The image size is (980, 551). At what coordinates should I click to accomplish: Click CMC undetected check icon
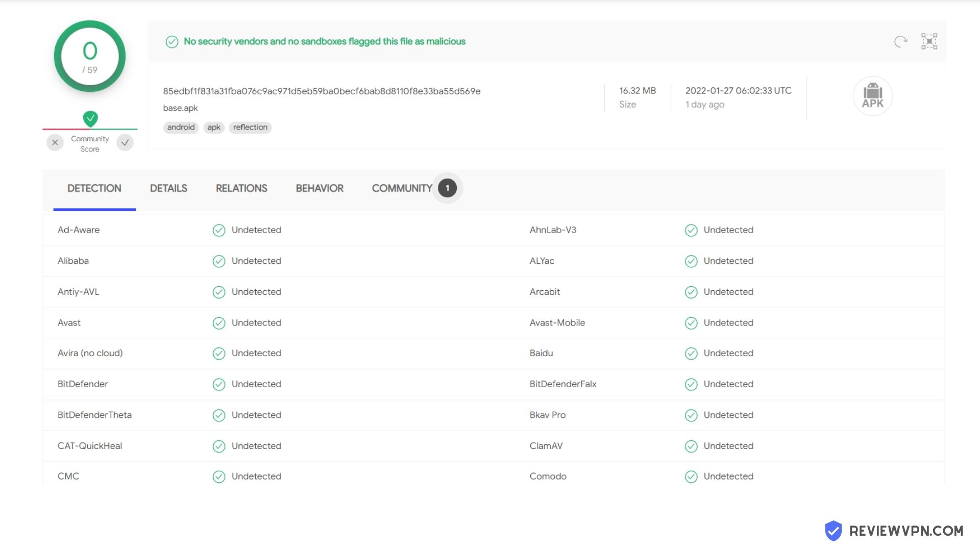(x=219, y=477)
